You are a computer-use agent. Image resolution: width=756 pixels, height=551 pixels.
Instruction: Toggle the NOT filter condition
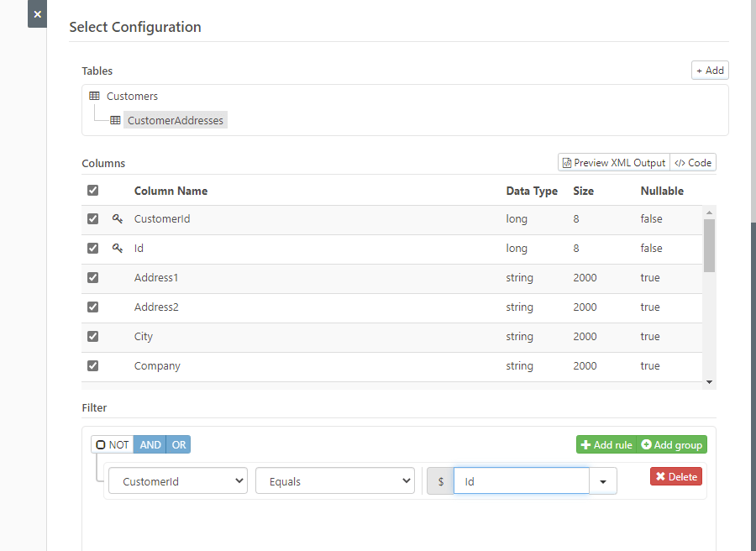113,444
